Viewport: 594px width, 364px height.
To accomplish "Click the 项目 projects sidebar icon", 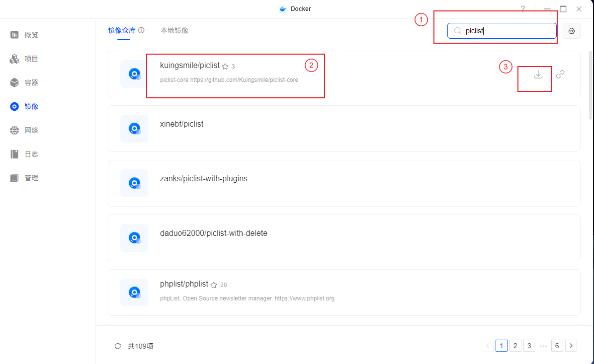I will pyautogui.click(x=14, y=59).
